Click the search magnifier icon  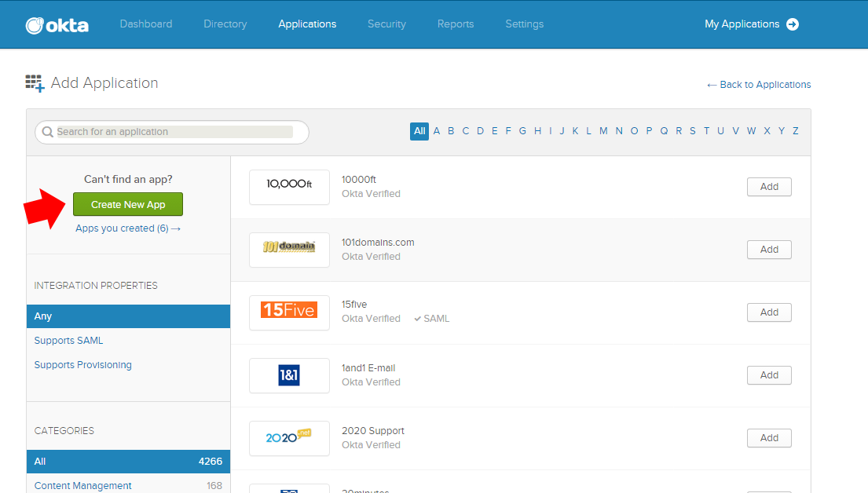point(48,132)
